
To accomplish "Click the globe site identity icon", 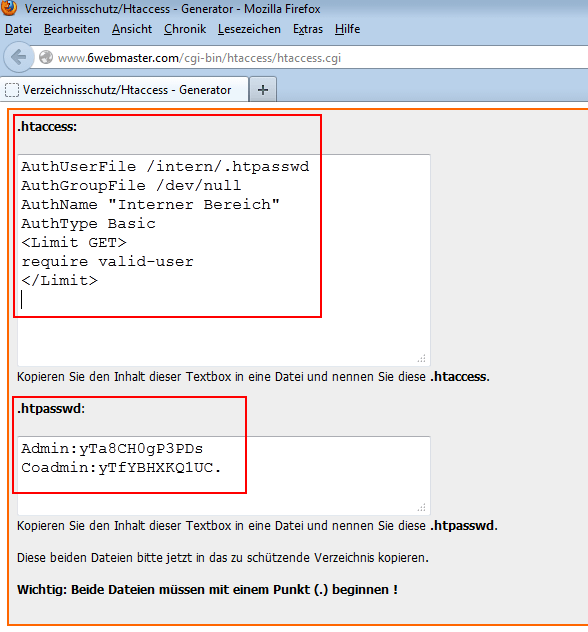I will click(46, 57).
